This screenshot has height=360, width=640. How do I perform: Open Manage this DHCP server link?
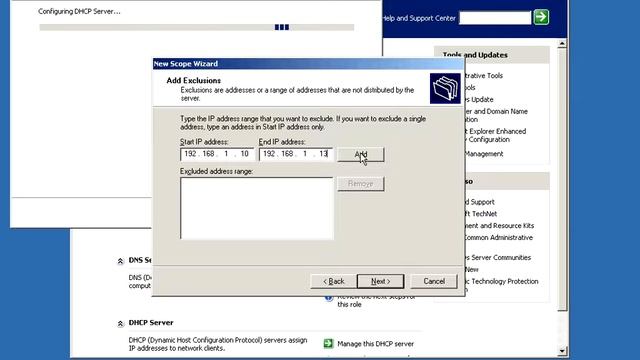[376, 344]
